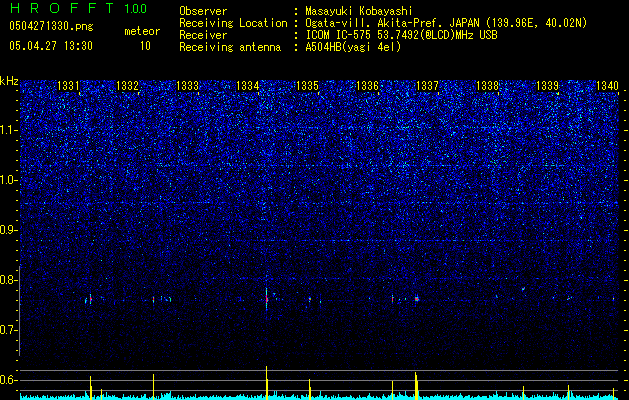Select observer name Masayuki Kobayashi
The width and height of the screenshot is (629, 400).
[x=359, y=11]
